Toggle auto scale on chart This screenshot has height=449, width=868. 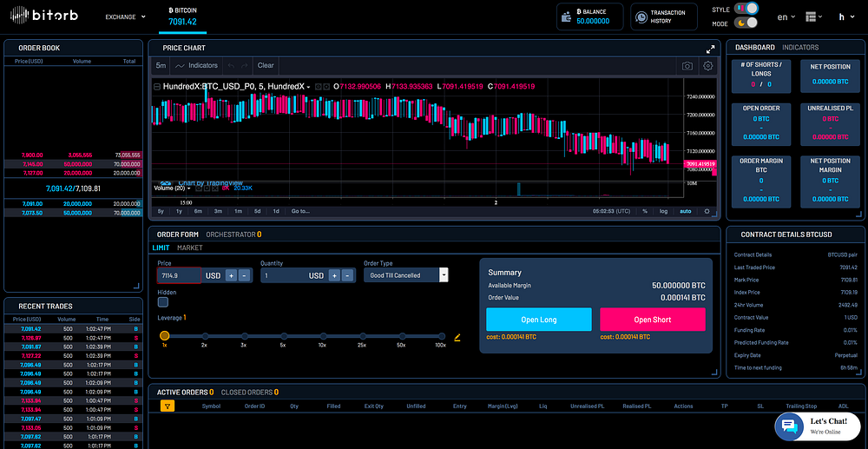686,211
